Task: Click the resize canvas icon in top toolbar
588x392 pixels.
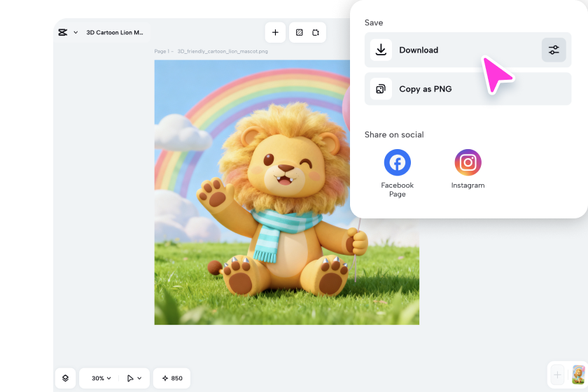Action: point(316,33)
